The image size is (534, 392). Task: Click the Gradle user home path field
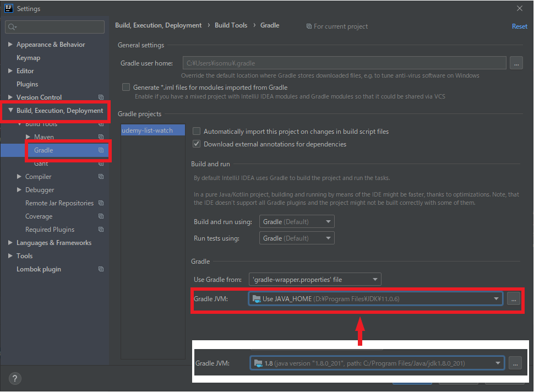tap(344, 63)
